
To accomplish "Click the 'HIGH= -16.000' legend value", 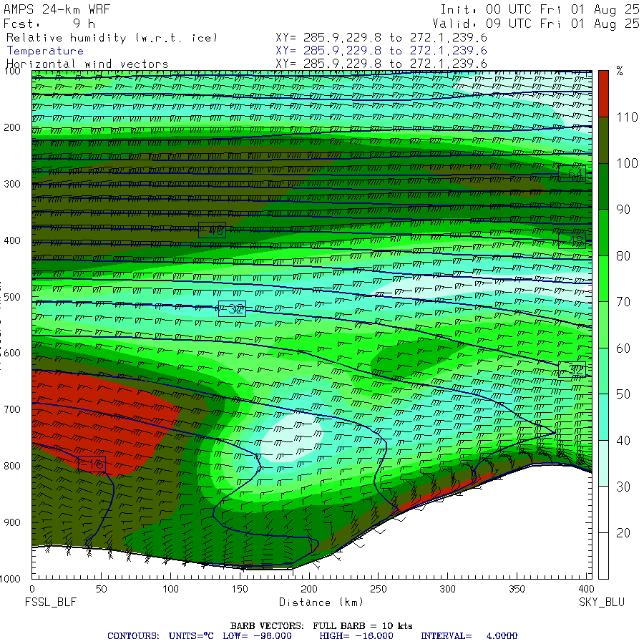I will tap(356, 636).
